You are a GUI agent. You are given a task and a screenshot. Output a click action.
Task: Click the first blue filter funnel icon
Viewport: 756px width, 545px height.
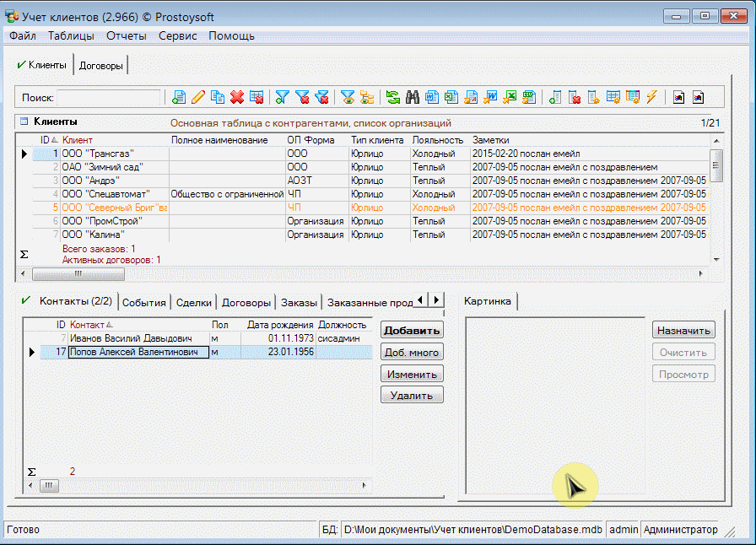tap(283, 97)
